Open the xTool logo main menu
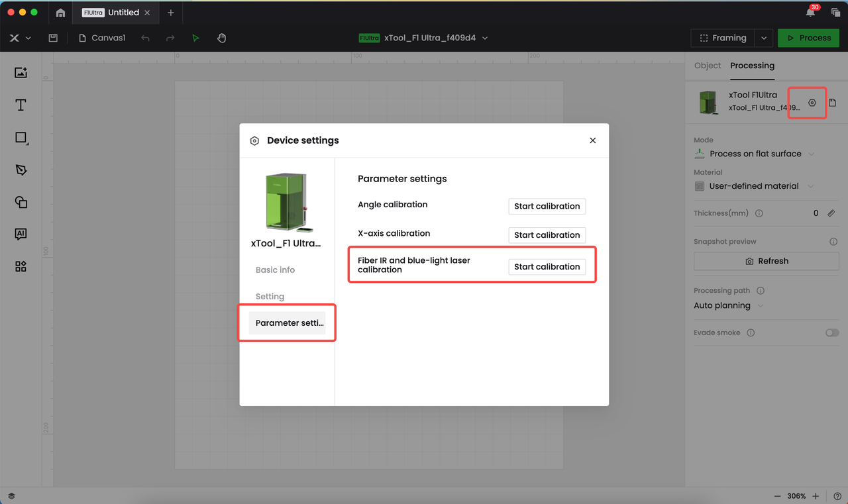Screen dimensions: 848x504 point(19,38)
